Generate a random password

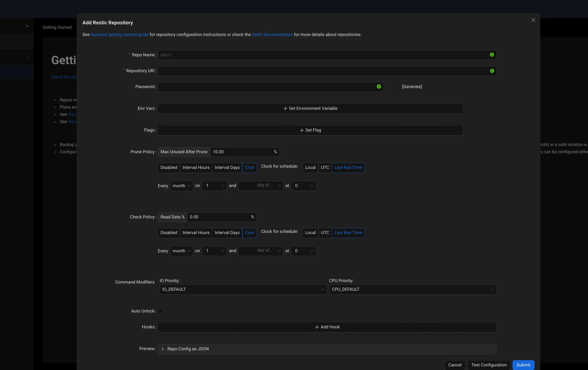(x=412, y=87)
